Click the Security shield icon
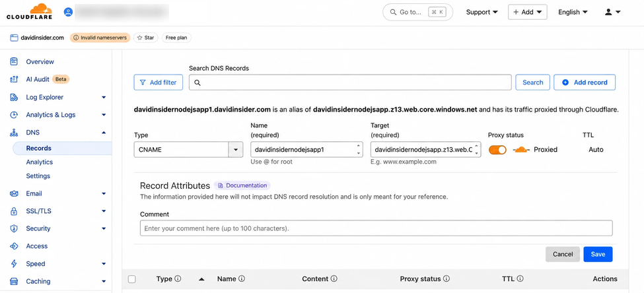The height and width of the screenshot is (293, 644). 14,228
